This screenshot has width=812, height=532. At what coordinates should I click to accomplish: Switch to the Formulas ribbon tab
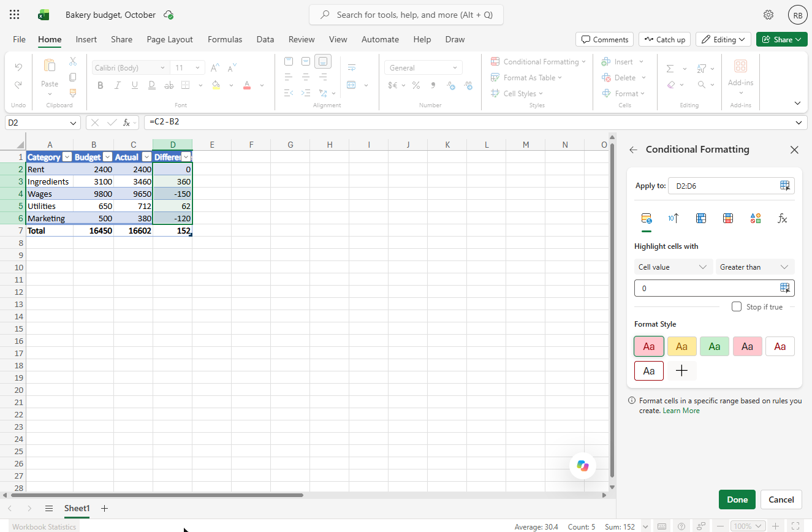[x=225, y=39]
